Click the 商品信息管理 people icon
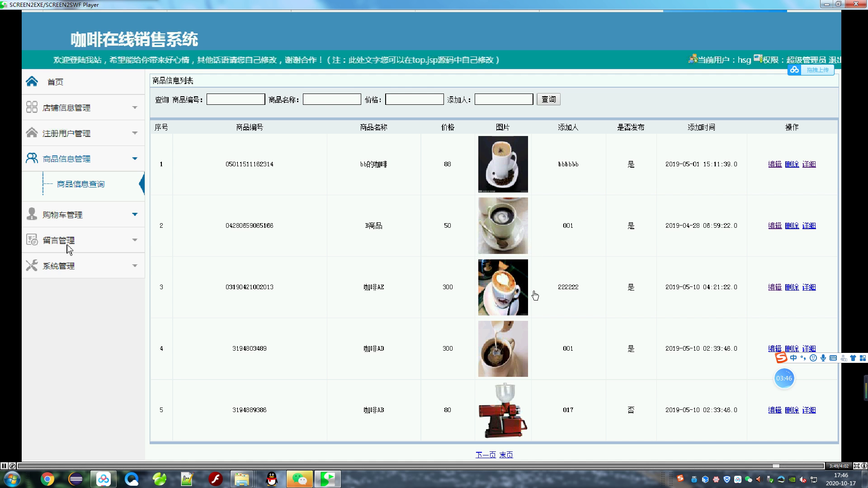This screenshot has width=868, height=488. tap(32, 158)
